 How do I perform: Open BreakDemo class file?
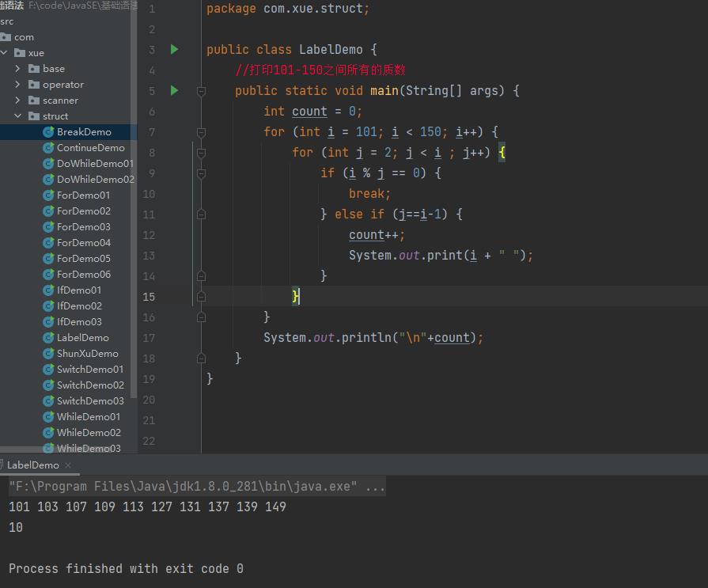[84, 132]
